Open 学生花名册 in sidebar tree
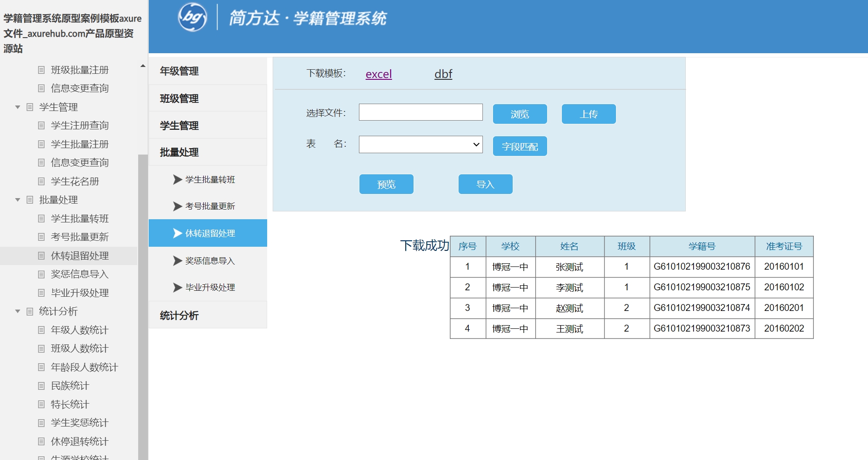This screenshot has height=460, width=868. click(x=75, y=181)
